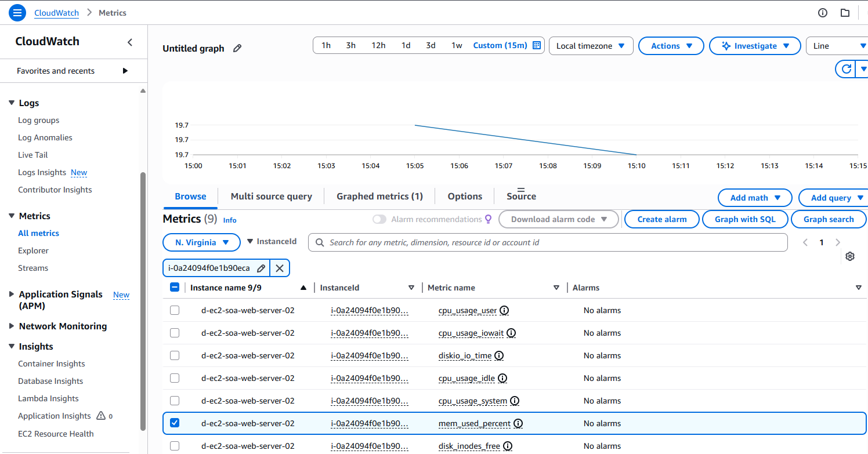This screenshot has height=454, width=868.
Task: Open the custom time range calendar icon
Action: 537,45
